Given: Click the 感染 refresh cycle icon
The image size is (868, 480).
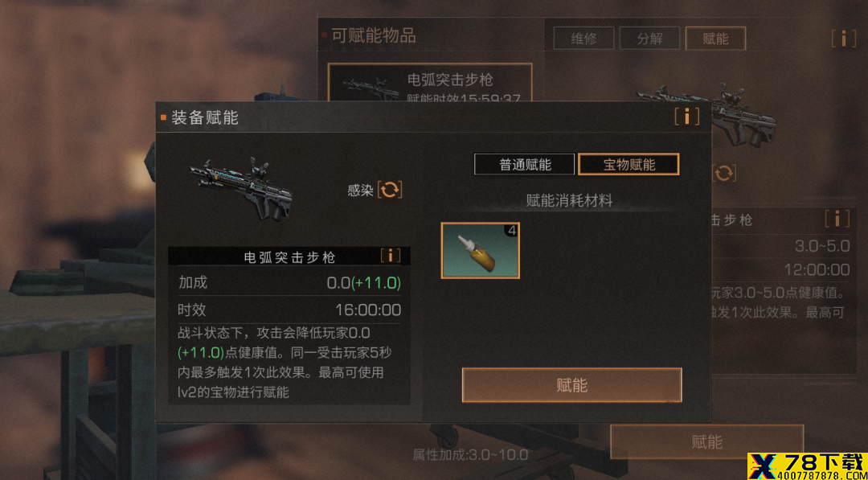Looking at the screenshot, I should pos(390,190).
